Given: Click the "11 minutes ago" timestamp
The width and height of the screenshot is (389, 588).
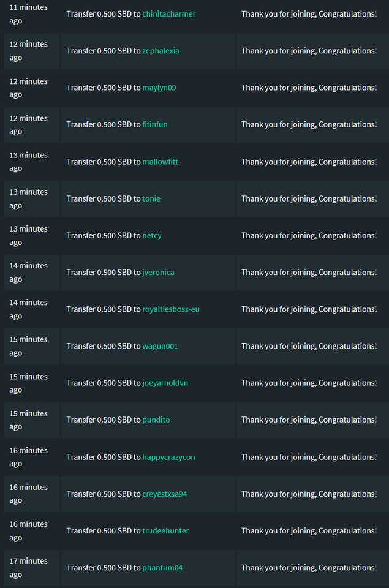Looking at the screenshot, I should click(x=28, y=14).
